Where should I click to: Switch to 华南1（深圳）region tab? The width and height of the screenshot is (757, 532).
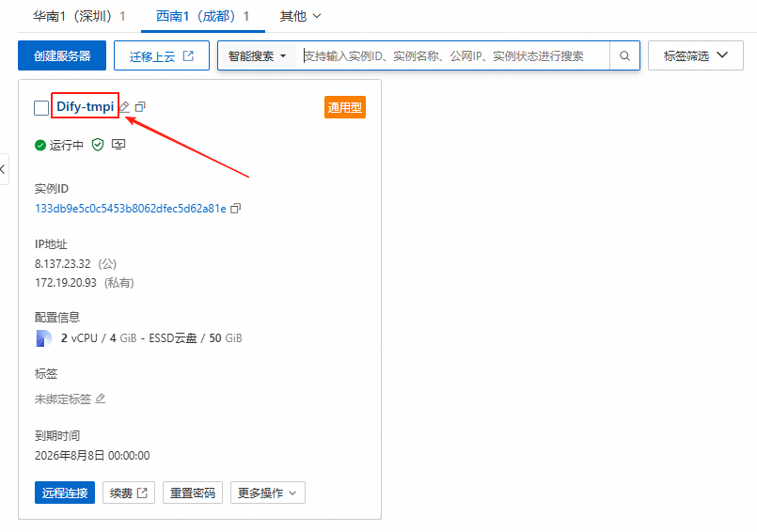coord(79,16)
